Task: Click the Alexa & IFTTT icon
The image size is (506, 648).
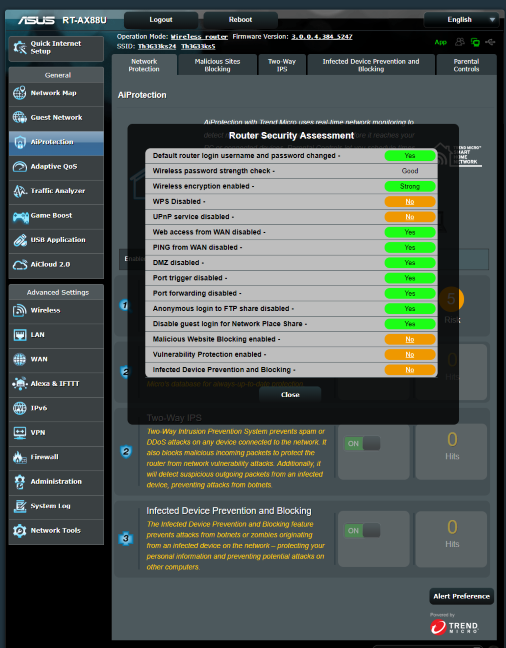Action: (19, 384)
